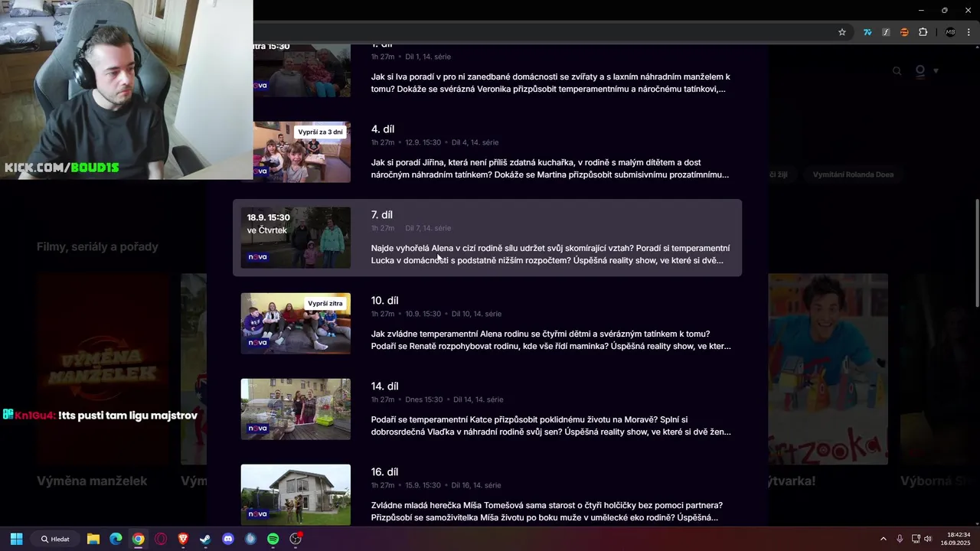Open Brave browser from the taskbar
The image size is (980, 551).
coord(183,539)
